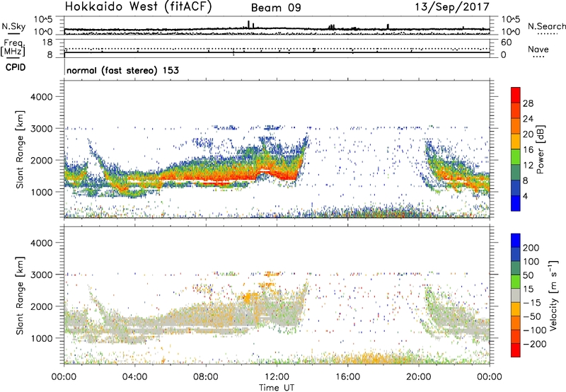The image size is (566, 392).
Task: Click the 'CPID' row label
Action: 16,67
